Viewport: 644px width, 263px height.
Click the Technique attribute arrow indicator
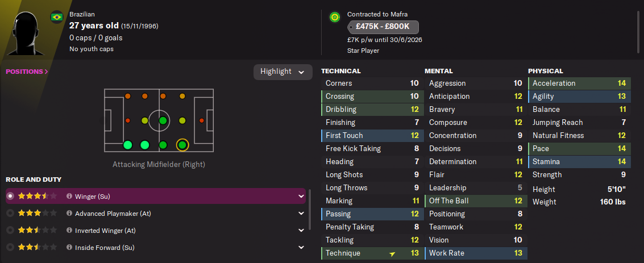pyautogui.click(x=392, y=253)
